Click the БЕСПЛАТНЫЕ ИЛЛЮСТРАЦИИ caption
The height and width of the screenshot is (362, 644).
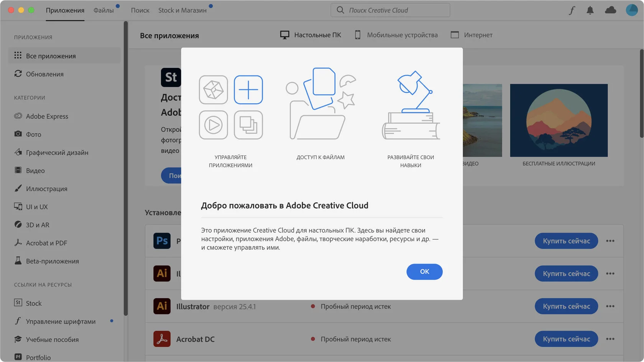coord(559,164)
